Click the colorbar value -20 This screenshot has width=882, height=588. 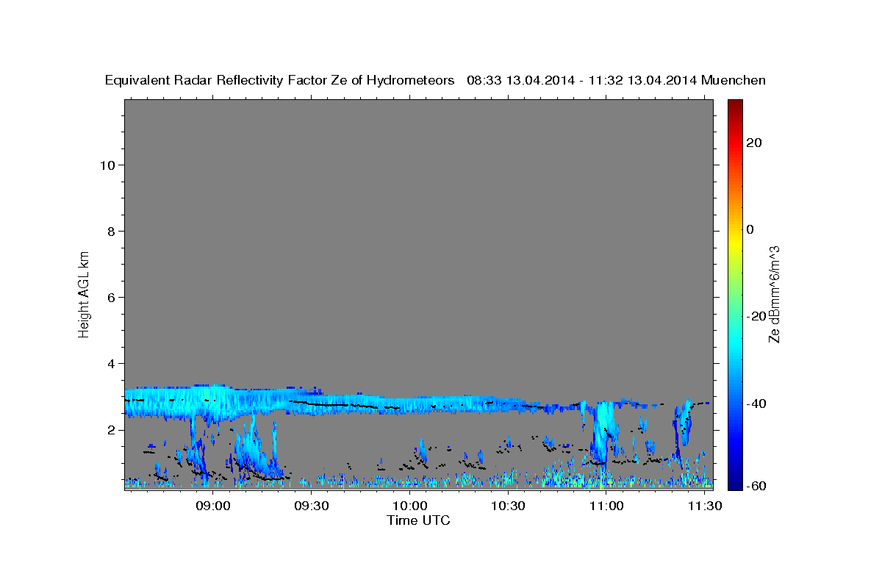[756, 316]
